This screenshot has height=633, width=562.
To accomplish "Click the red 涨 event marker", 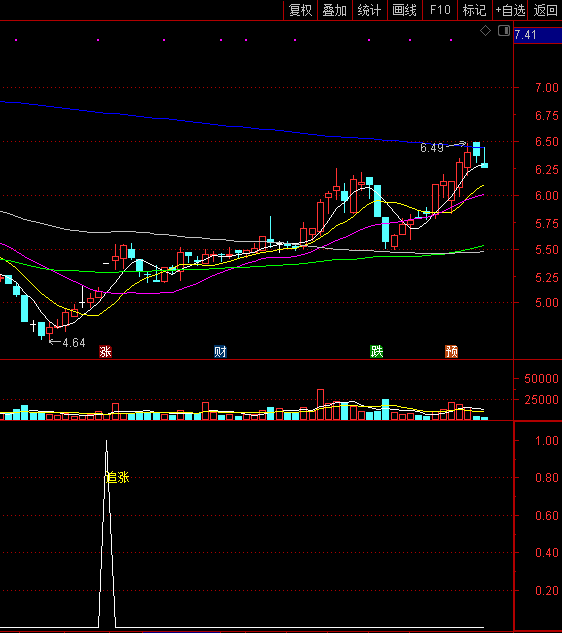I will pos(105,352).
